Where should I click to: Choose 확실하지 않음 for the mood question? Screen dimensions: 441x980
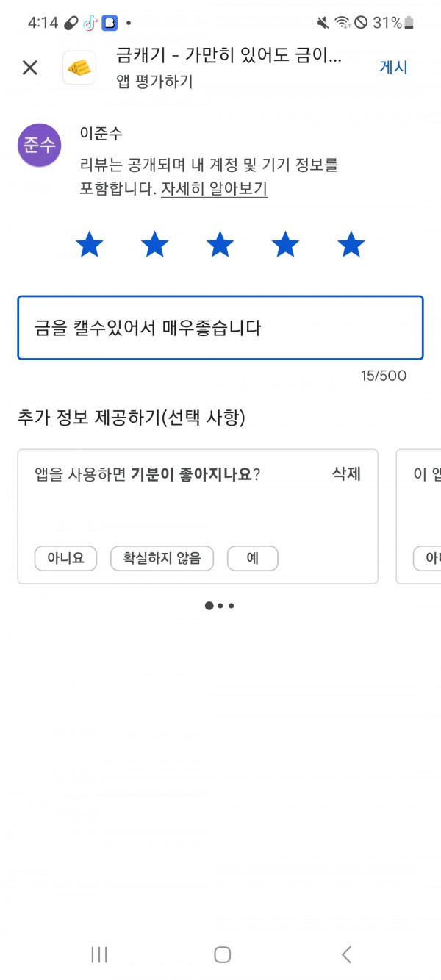tap(162, 558)
